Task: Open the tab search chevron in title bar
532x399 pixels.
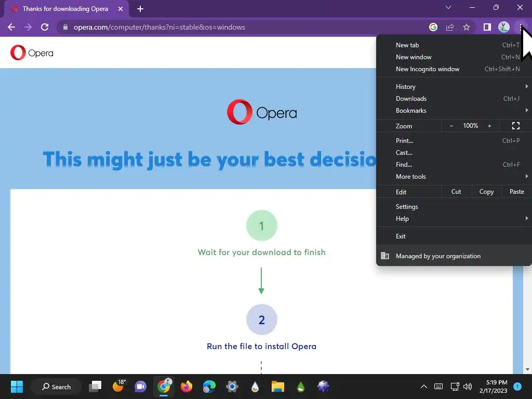Action: coord(448,7)
